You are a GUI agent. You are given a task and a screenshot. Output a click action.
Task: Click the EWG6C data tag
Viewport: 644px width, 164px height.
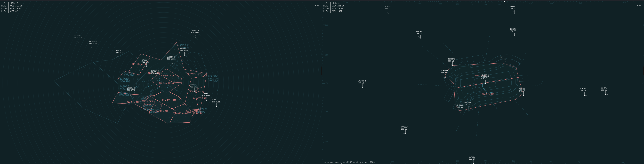(x=513, y=8)
